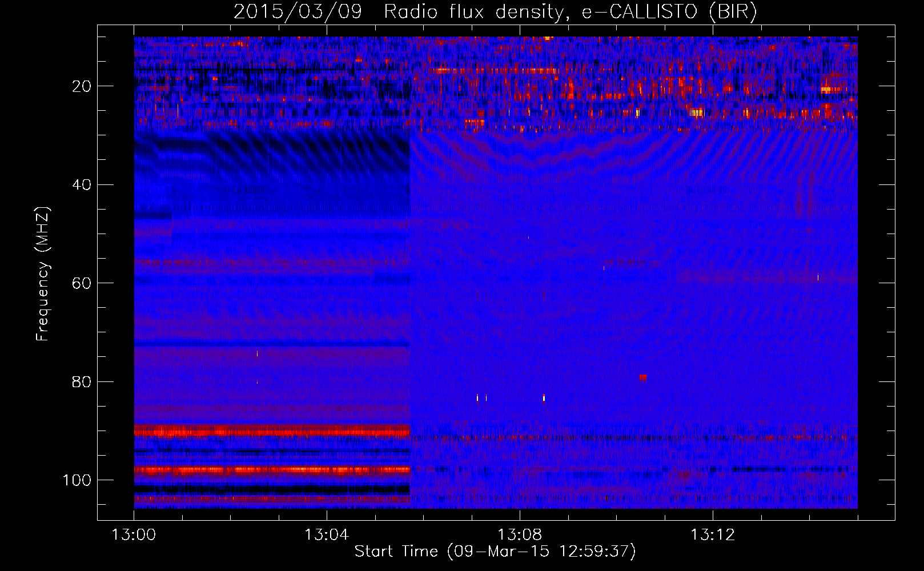The height and width of the screenshot is (571, 924).
Task: Click the '40' frequency tick label
Action: pyautogui.click(x=82, y=185)
